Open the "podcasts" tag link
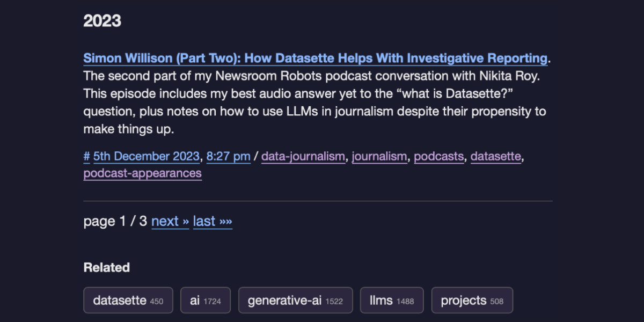 pyautogui.click(x=438, y=156)
